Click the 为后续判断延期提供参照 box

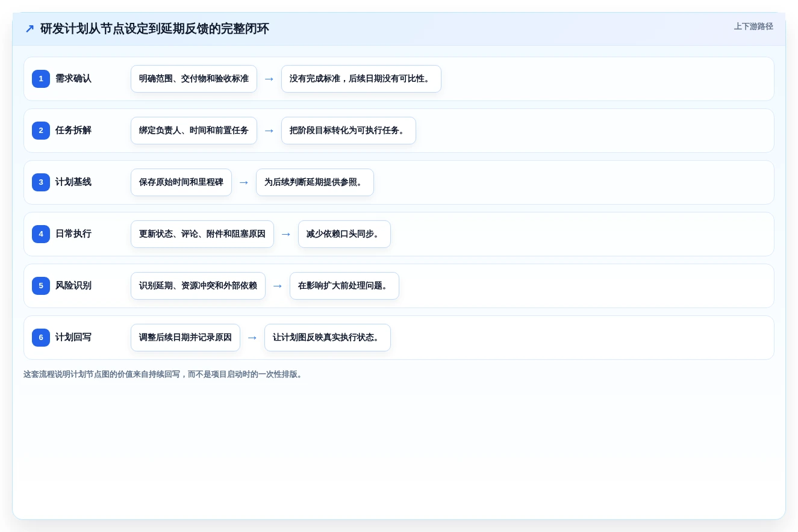[x=315, y=182]
